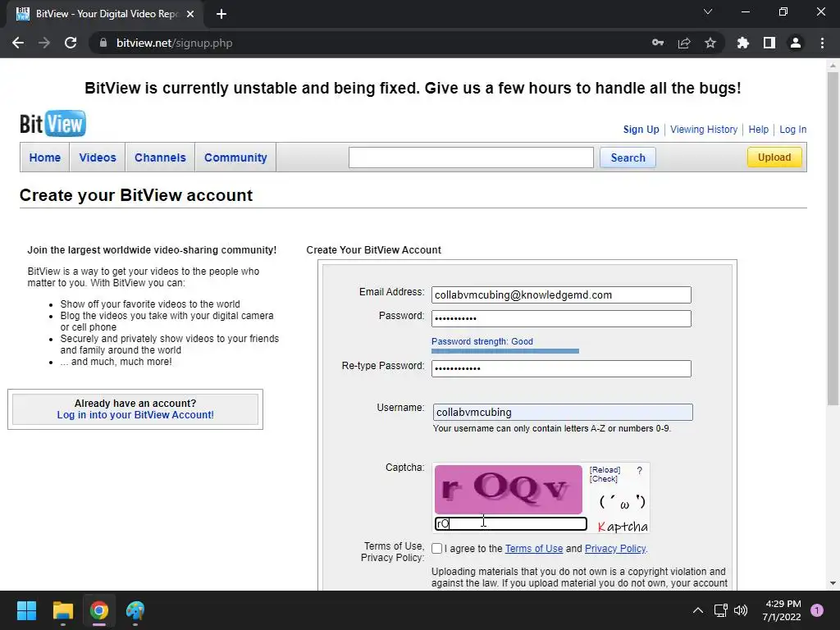Open the Paint taskbar icon

point(135,610)
